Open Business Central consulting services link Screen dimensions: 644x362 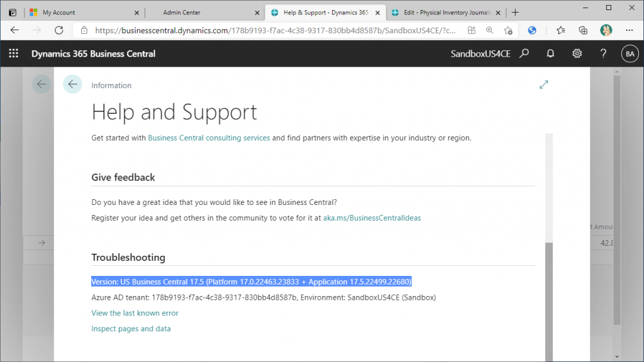tap(209, 138)
